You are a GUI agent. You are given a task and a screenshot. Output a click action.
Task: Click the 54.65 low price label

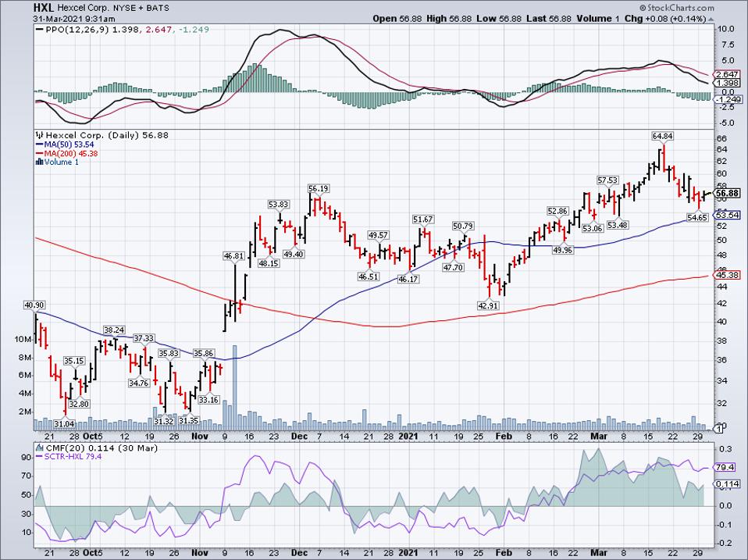click(x=697, y=217)
